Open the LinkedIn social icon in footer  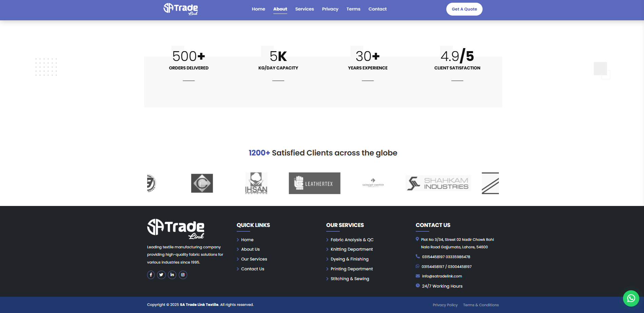coord(172,275)
